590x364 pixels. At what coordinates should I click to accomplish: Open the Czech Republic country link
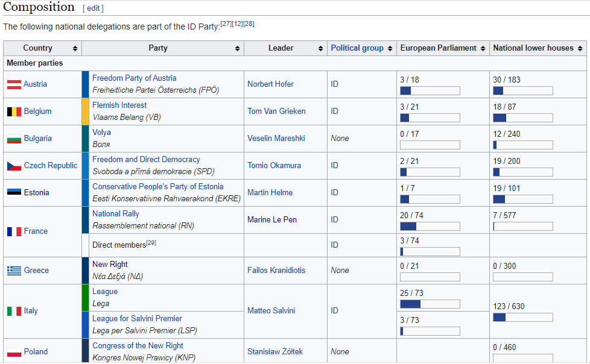pyautogui.click(x=51, y=166)
